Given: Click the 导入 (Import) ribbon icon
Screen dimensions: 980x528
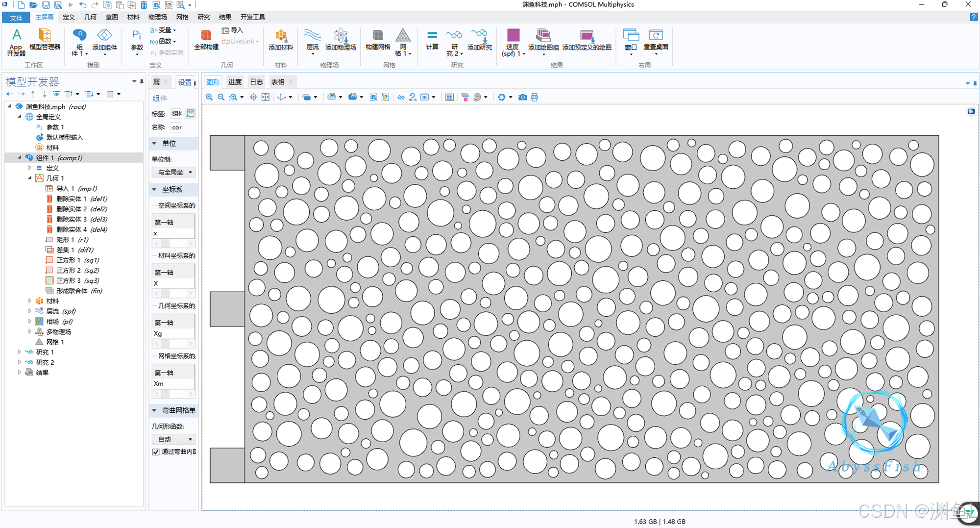Looking at the screenshot, I should [x=232, y=30].
